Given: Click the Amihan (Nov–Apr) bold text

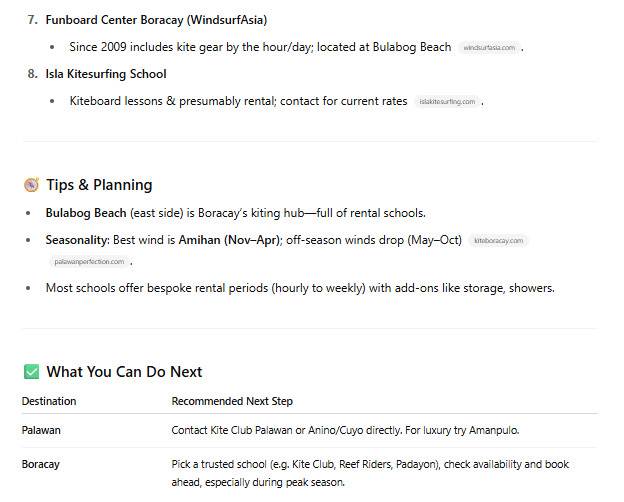Looking at the screenshot, I should pyautogui.click(x=230, y=240).
